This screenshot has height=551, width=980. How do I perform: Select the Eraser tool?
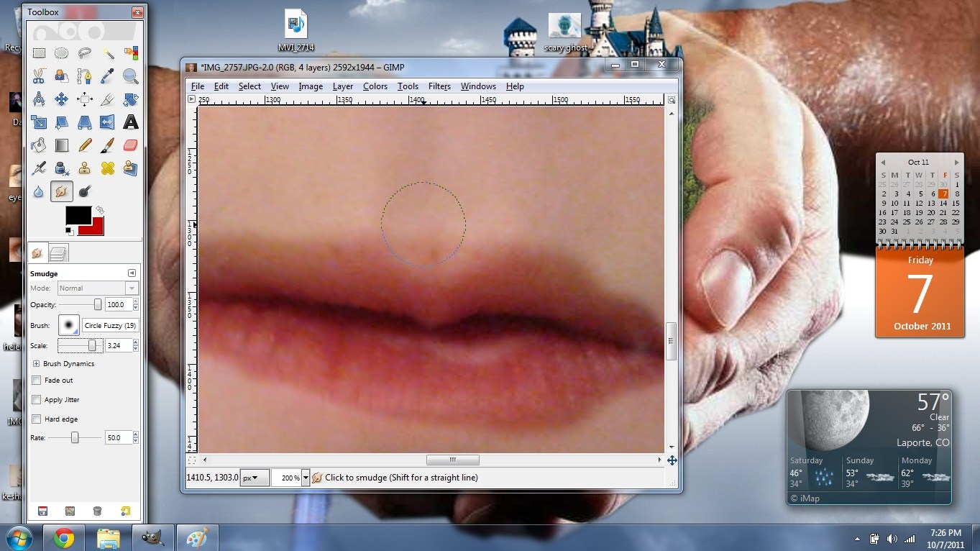(x=130, y=145)
